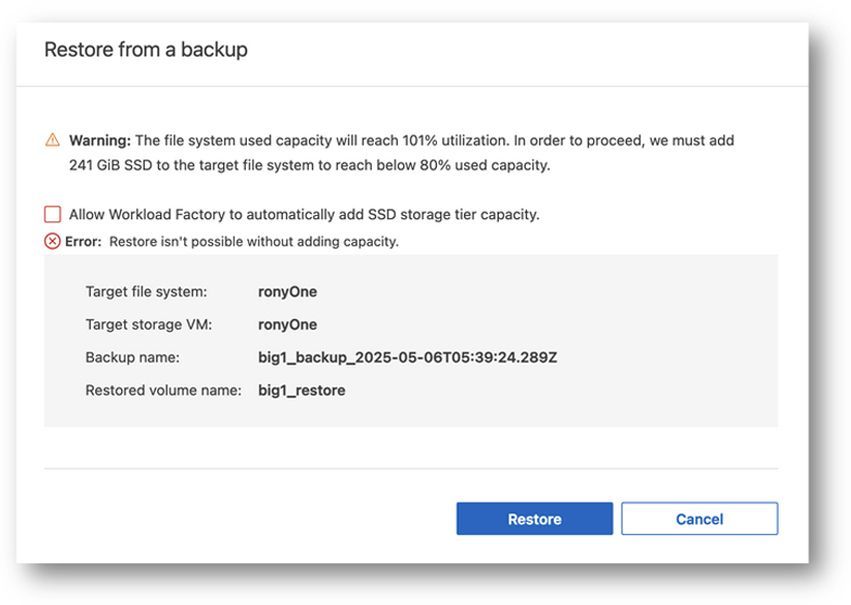Click the "Backup name:" label
The height and width of the screenshot is (605, 851).
tap(132, 357)
